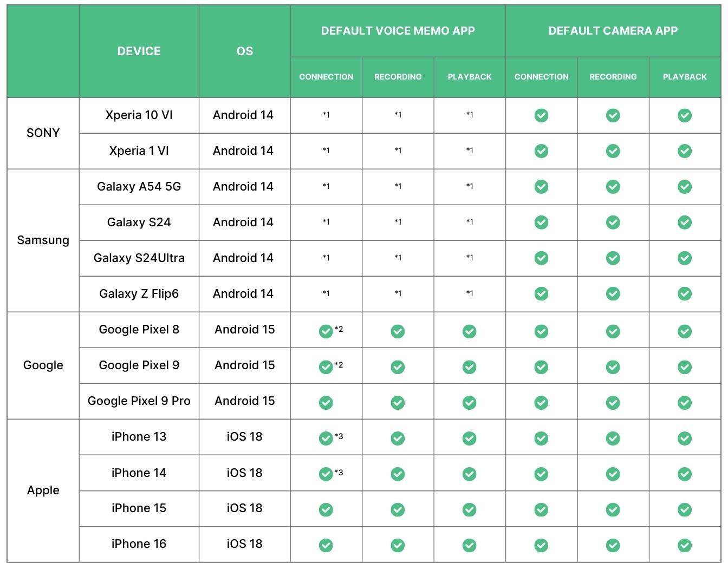Click the Samsung brand cell

(x=43, y=240)
